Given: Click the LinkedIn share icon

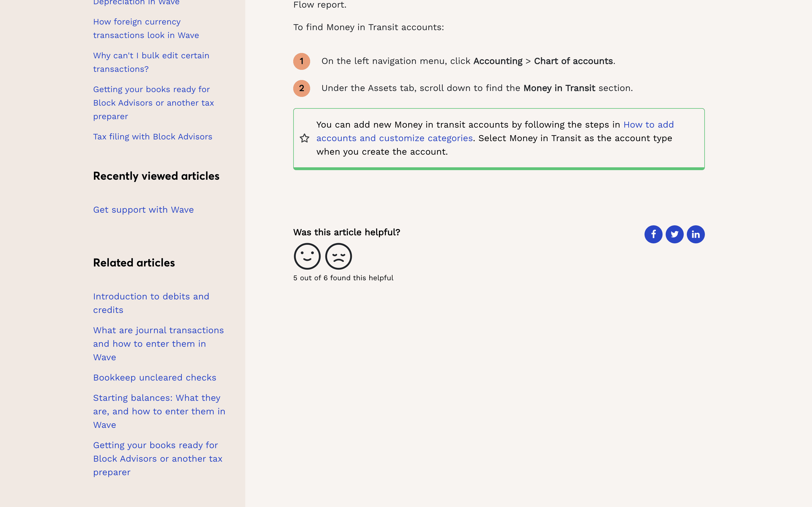Looking at the screenshot, I should (x=696, y=234).
